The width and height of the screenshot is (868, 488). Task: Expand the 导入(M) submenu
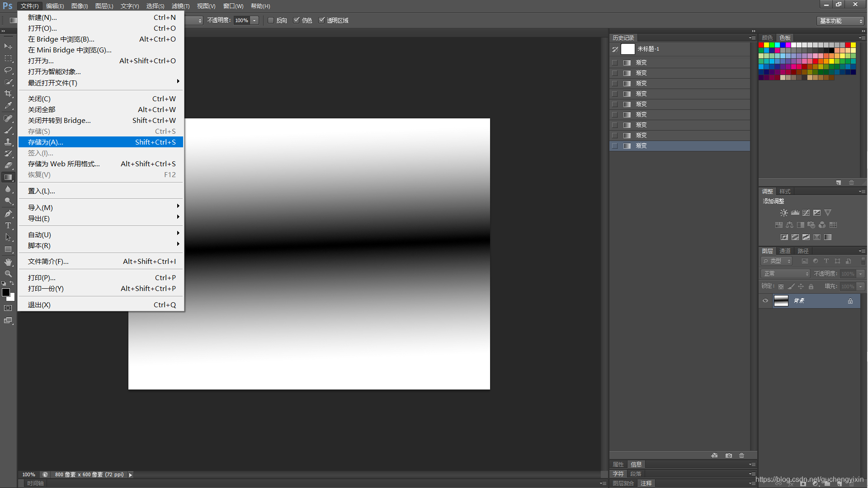pos(101,207)
